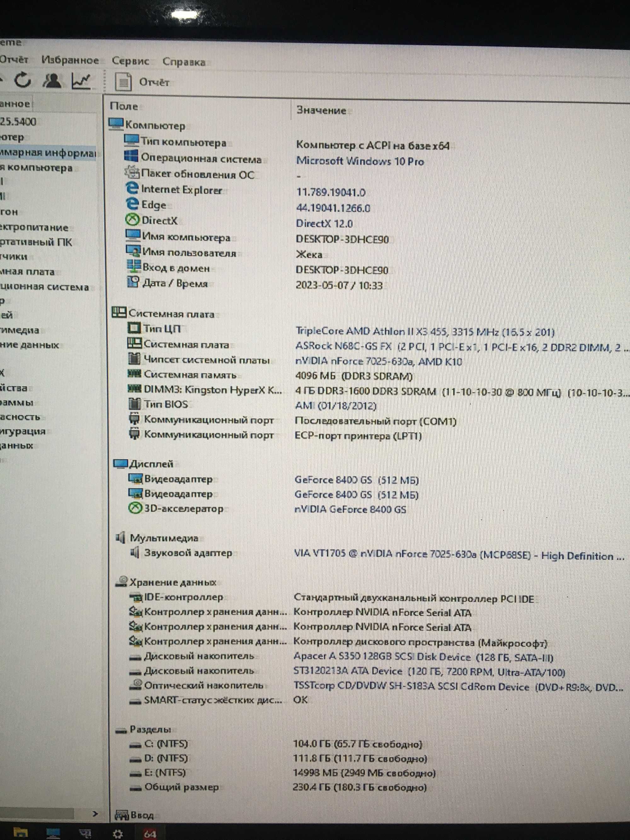The width and height of the screenshot is (630, 840).
Task: Click the Системная плата group header icon
Action: point(119,312)
